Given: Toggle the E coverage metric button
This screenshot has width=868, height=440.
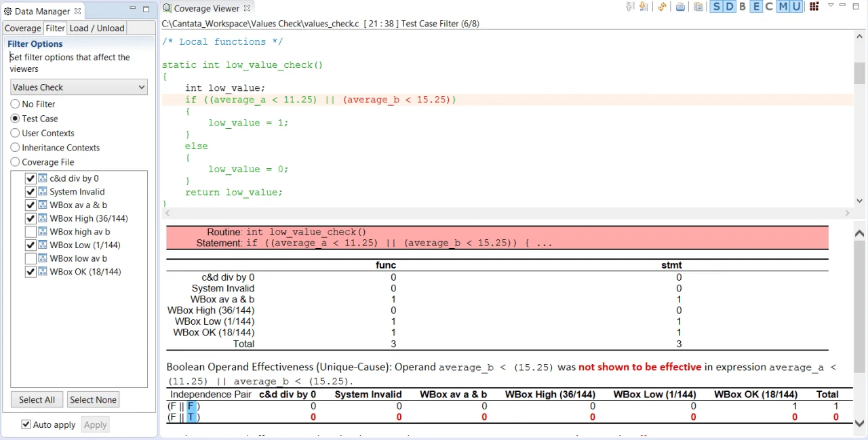Looking at the screenshot, I should [756, 7].
